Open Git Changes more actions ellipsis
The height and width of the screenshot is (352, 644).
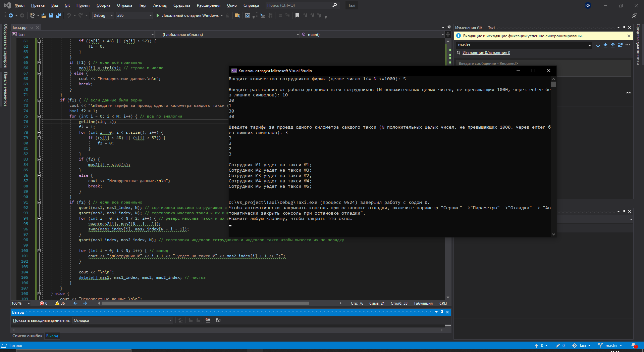(628, 45)
